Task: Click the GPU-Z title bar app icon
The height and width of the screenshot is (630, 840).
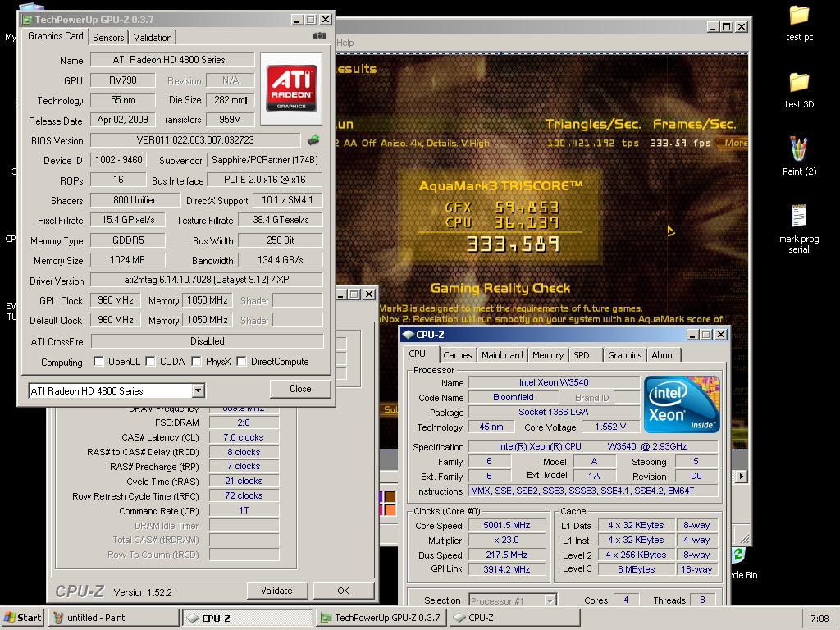Action: pos(26,20)
